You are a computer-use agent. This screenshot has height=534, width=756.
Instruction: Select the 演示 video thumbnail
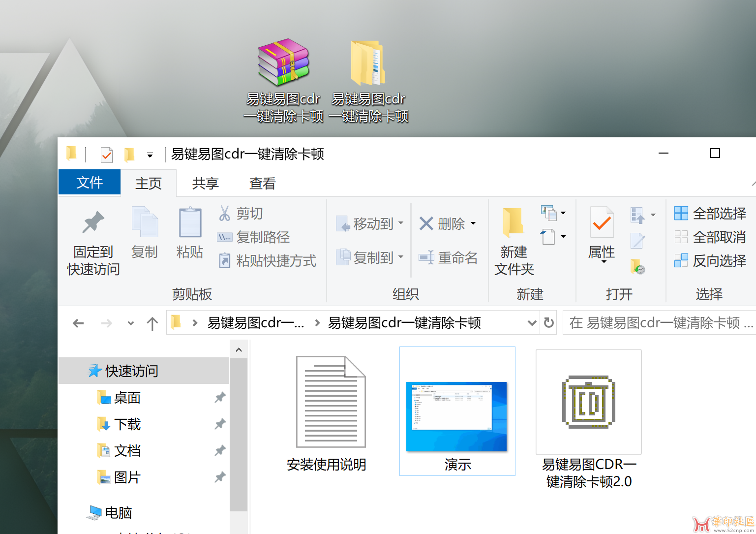click(x=456, y=416)
